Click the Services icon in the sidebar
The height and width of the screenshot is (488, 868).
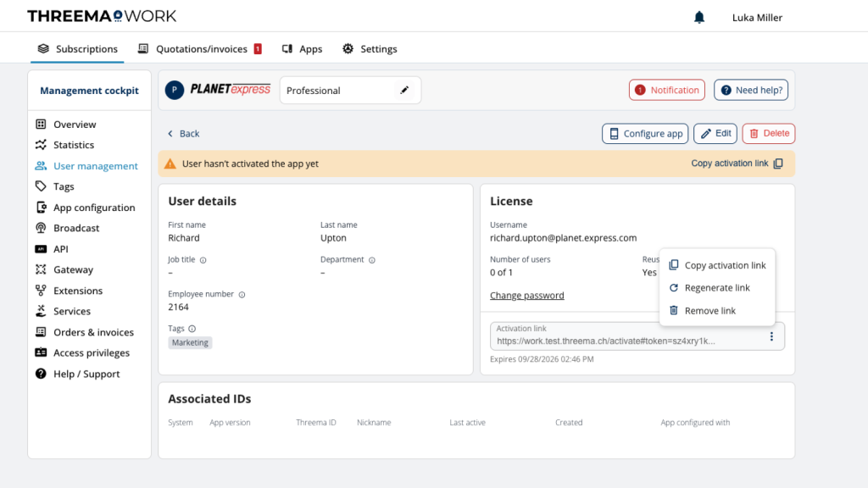[41, 311]
